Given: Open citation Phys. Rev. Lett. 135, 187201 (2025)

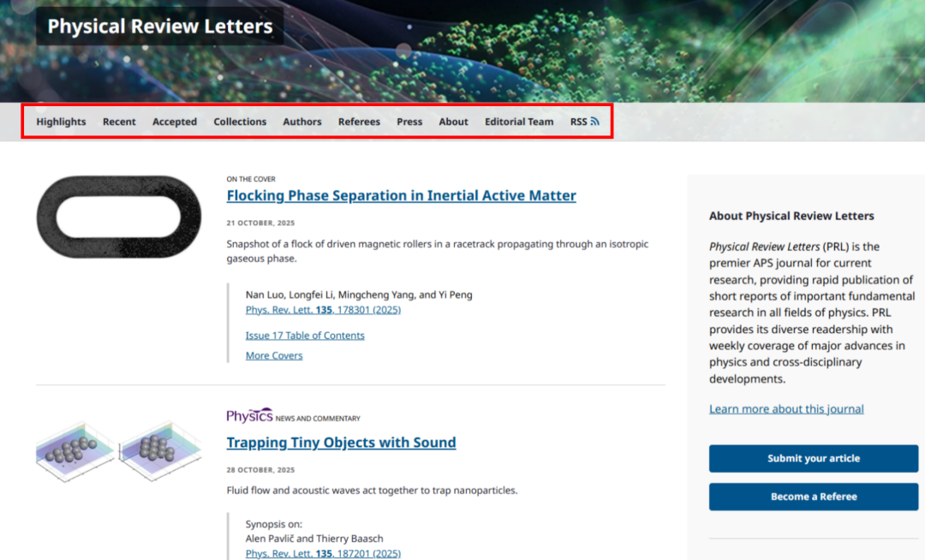Looking at the screenshot, I should [x=323, y=553].
